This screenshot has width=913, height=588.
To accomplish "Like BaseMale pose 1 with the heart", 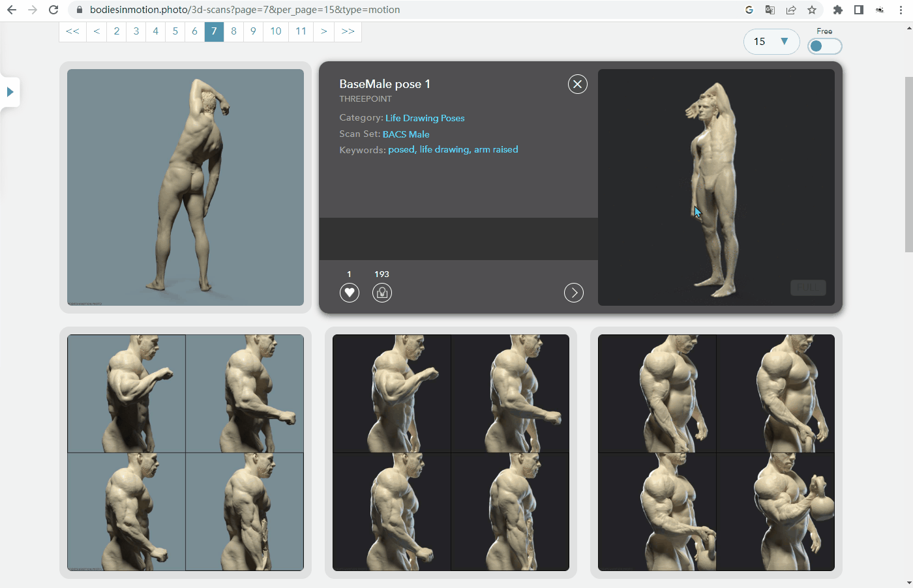I will point(350,293).
